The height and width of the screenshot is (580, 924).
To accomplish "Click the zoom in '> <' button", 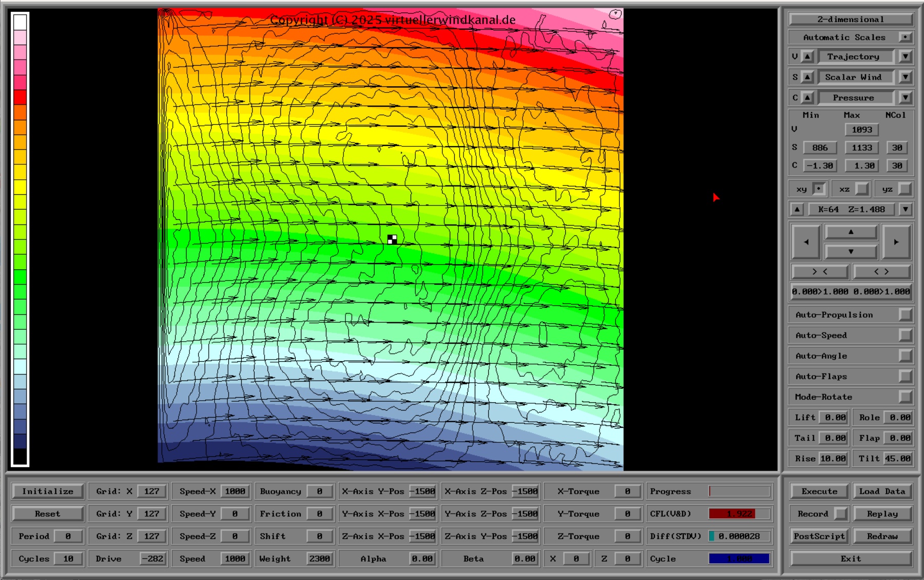I will click(x=820, y=272).
